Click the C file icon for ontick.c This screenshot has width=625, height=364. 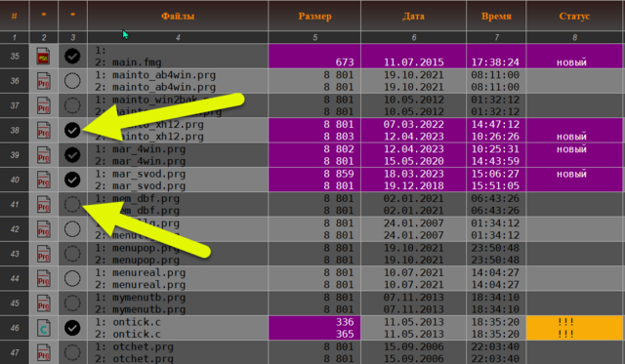(x=43, y=328)
